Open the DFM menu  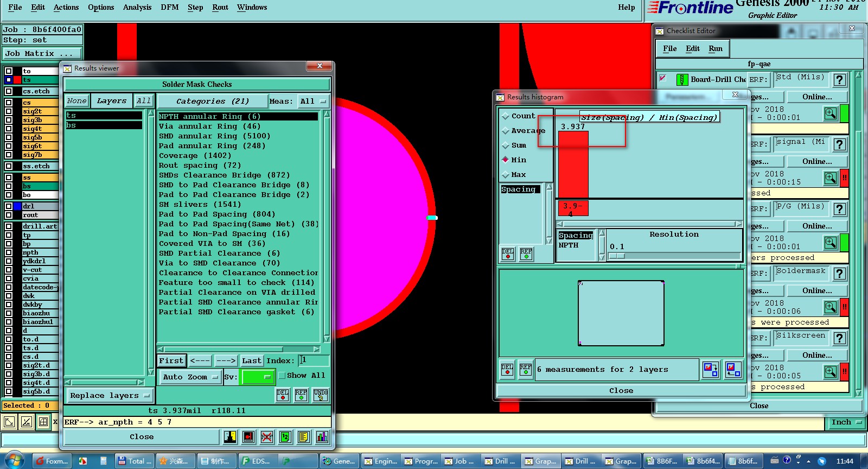(170, 8)
